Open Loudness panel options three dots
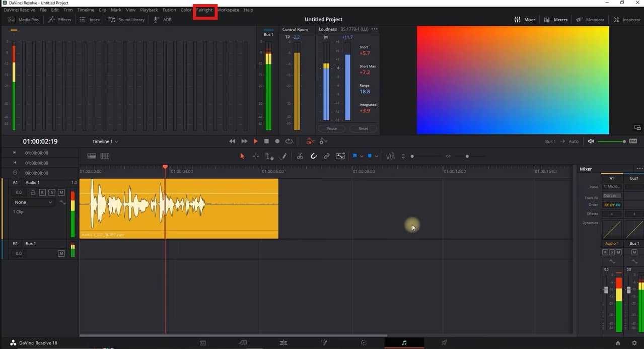Screen dimensions: 644x349 (374, 29)
